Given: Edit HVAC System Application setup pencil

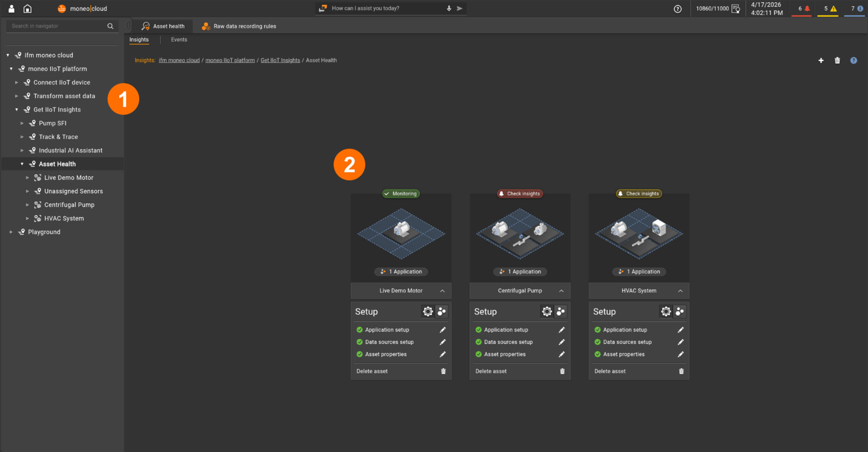Looking at the screenshot, I should [x=680, y=330].
